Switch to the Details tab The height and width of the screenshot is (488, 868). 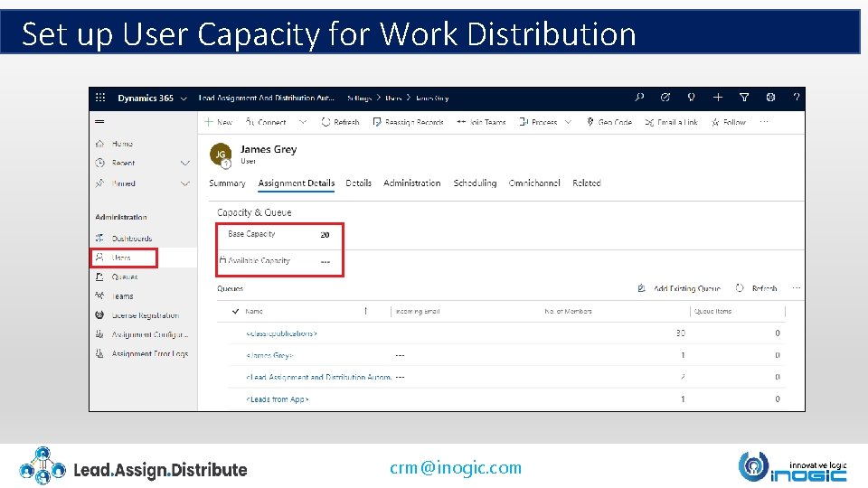pos(358,183)
